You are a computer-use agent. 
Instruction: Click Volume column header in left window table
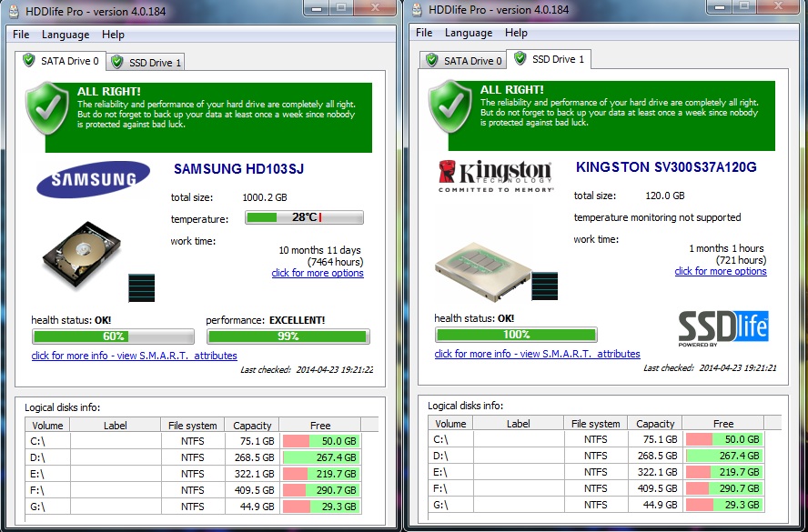click(x=47, y=426)
